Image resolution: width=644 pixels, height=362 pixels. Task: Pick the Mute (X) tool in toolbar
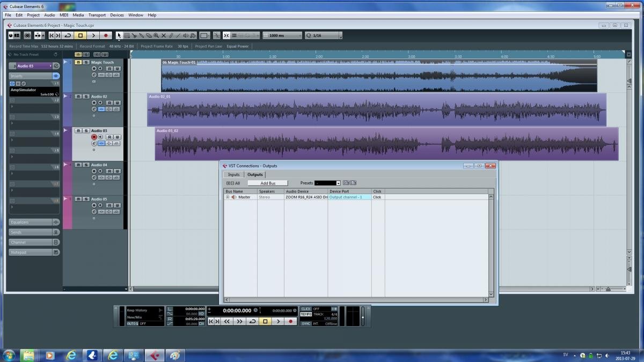pyautogui.click(x=164, y=35)
